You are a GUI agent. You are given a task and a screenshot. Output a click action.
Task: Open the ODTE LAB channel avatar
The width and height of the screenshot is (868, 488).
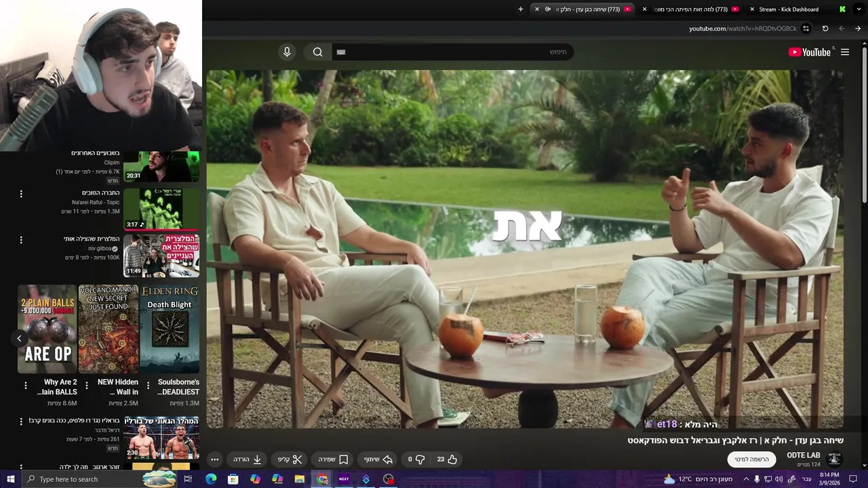click(834, 460)
